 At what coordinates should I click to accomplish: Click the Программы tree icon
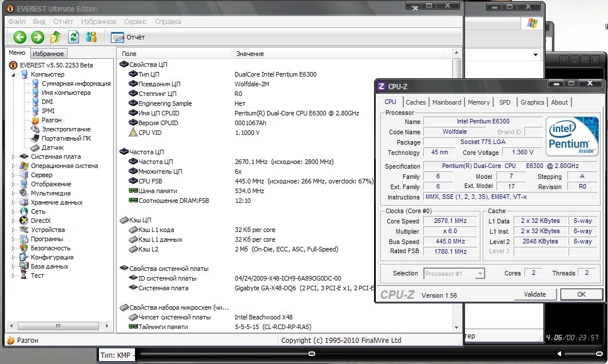coord(24,239)
